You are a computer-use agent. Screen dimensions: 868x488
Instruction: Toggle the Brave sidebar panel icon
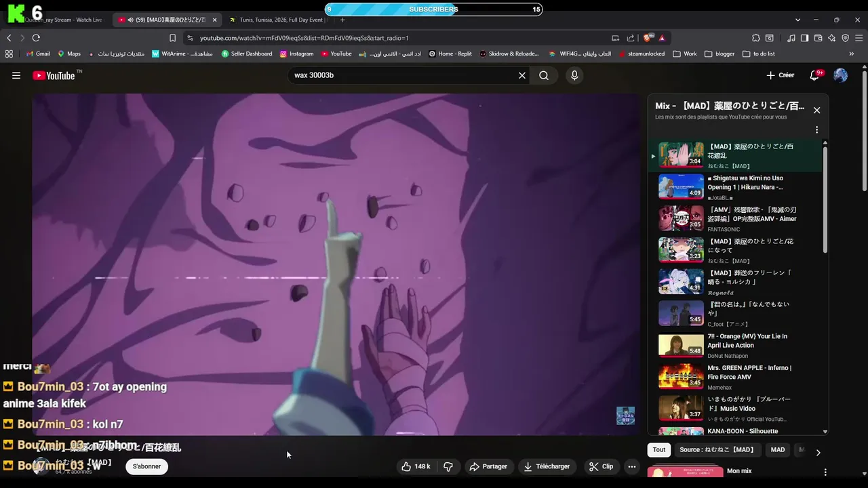coord(805,38)
